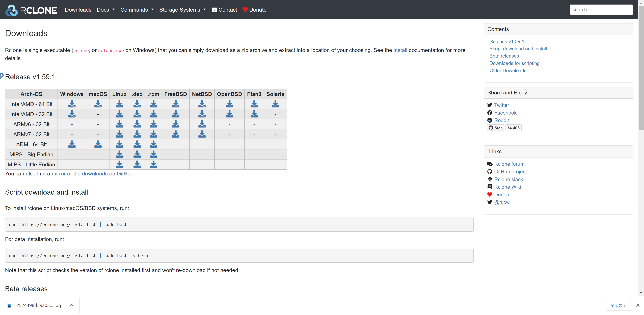Open the Contact nav item
644x315 pixels.
[x=224, y=10]
